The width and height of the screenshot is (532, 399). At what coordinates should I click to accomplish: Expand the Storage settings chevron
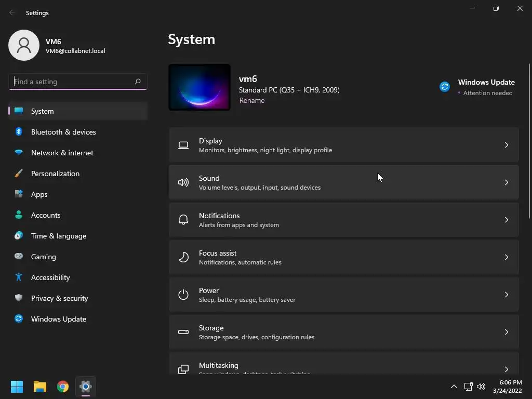[x=506, y=332]
